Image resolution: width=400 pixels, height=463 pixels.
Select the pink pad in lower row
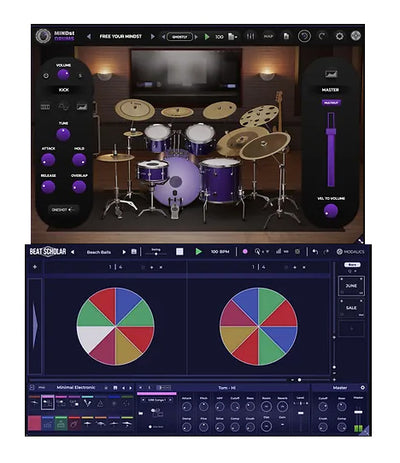click(x=34, y=423)
